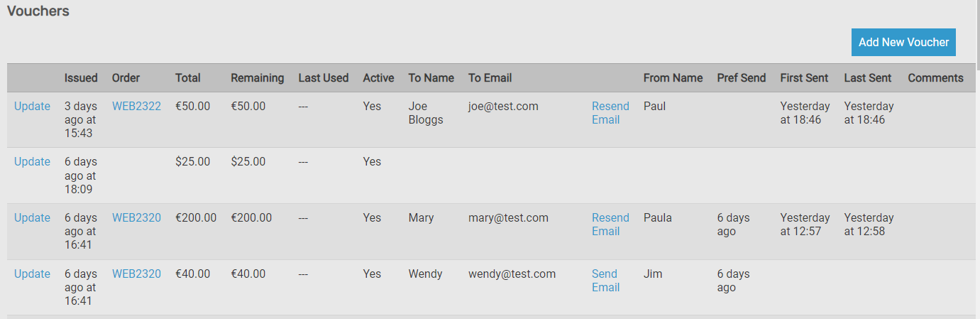Click the Issued column header

[x=81, y=77]
